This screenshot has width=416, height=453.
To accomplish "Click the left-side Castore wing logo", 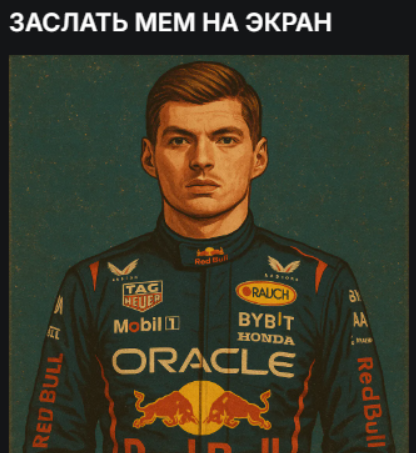I will coord(123,268).
